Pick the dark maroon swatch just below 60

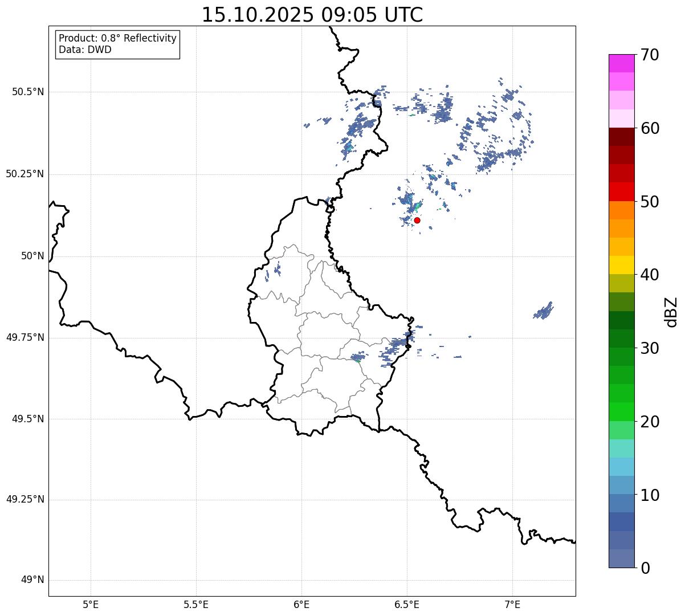click(x=621, y=137)
